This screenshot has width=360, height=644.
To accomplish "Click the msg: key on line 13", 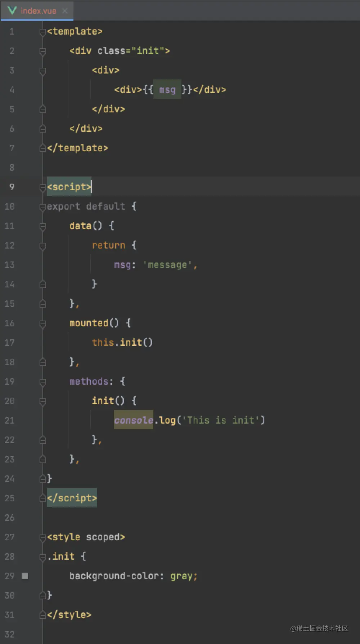I will tap(125, 265).
